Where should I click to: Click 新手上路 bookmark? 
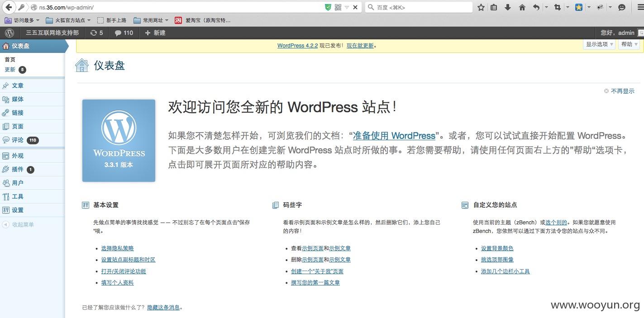pos(112,20)
